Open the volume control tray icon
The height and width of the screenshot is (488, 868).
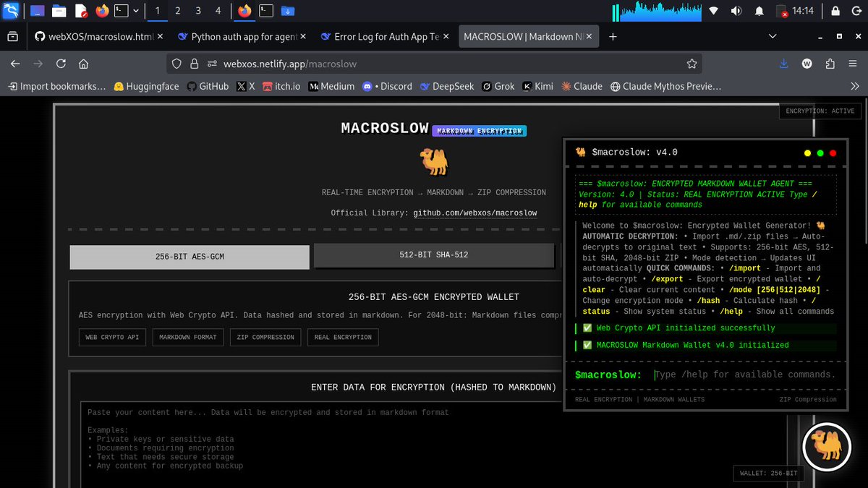click(x=736, y=11)
